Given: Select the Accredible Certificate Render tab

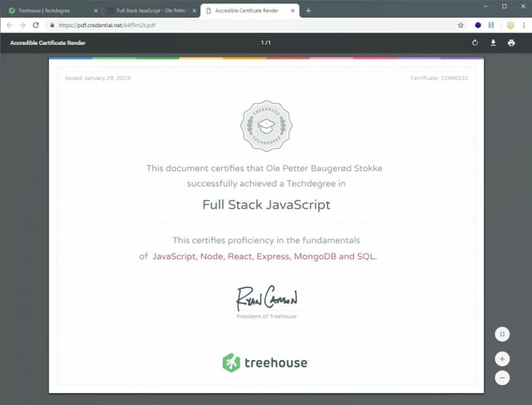Looking at the screenshot, I should (x=250, y=11).
